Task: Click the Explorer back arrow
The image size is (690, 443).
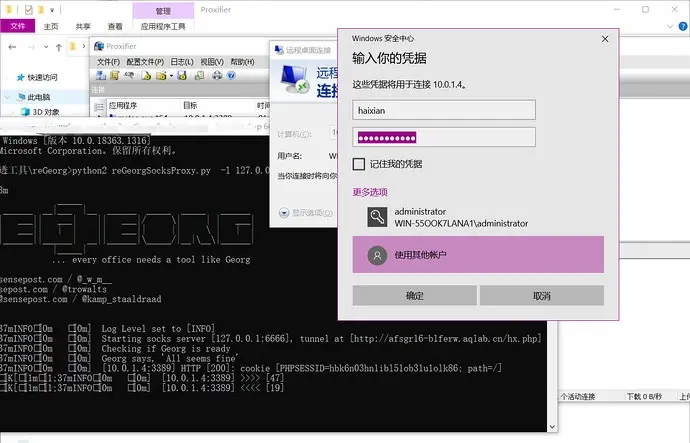Action: (12, 47)
